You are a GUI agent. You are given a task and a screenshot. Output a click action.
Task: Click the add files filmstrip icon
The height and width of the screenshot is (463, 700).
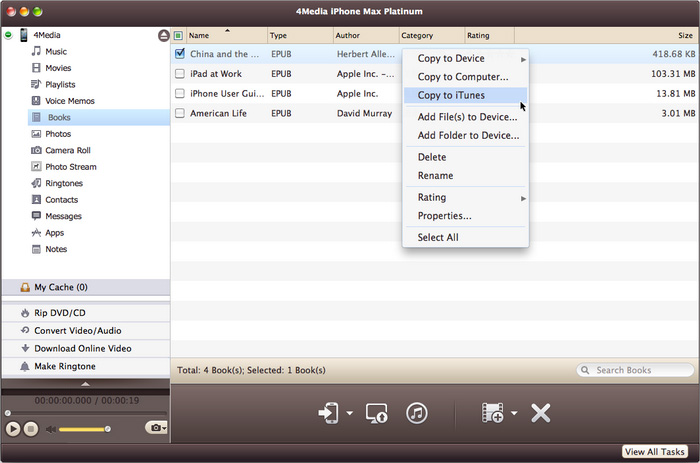pyautogui.click(x=492, y=412)
